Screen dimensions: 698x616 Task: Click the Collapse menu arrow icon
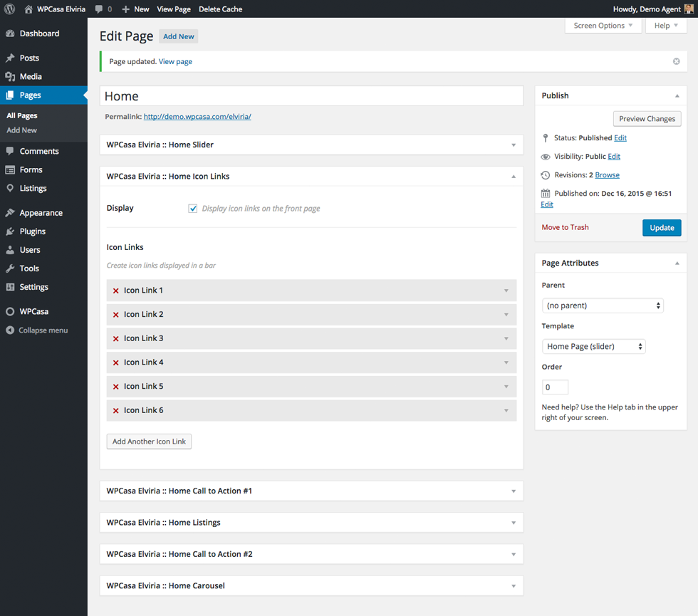click(10, 330)
